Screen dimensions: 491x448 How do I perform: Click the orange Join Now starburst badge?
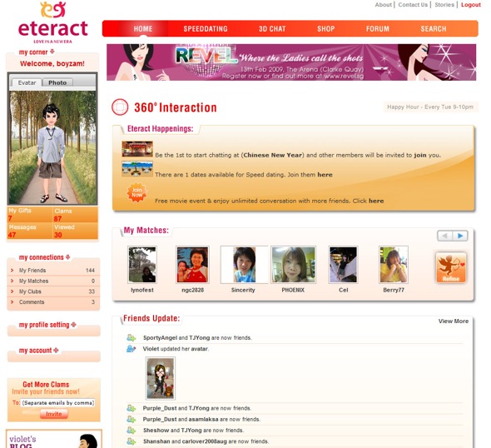[136, 192]
